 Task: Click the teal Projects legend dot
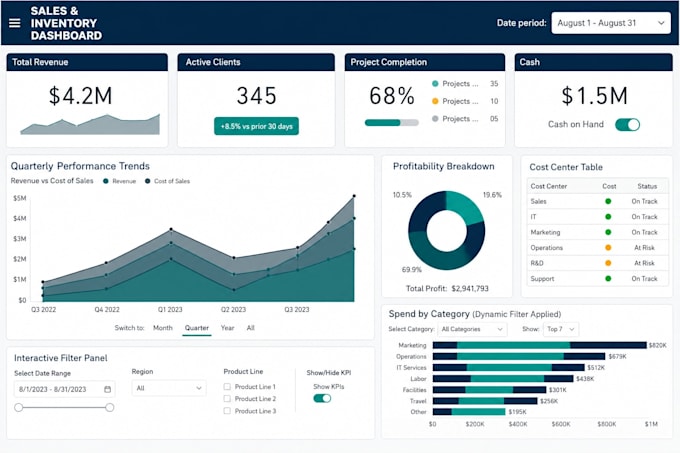pyautogui.click(x=435, y=84)
